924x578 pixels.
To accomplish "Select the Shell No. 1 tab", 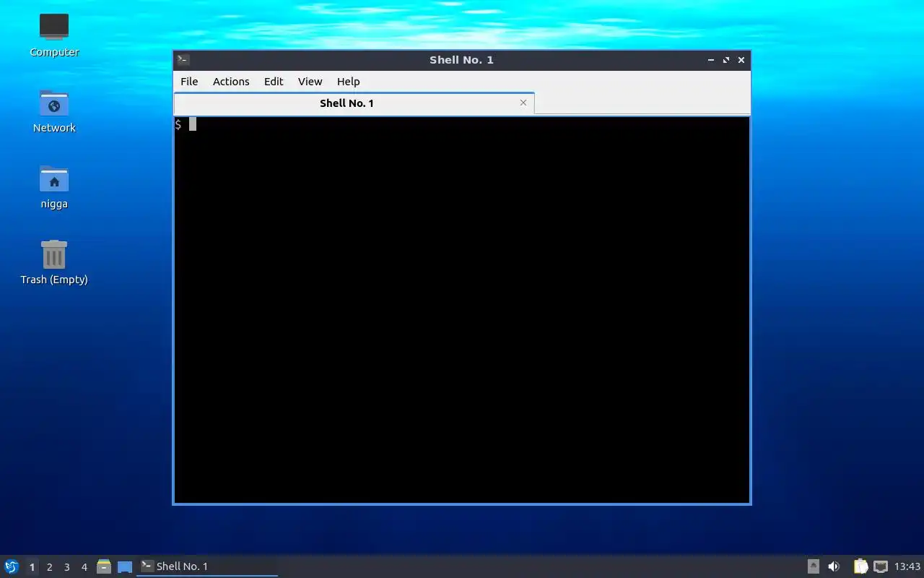I will pos(354,103).
